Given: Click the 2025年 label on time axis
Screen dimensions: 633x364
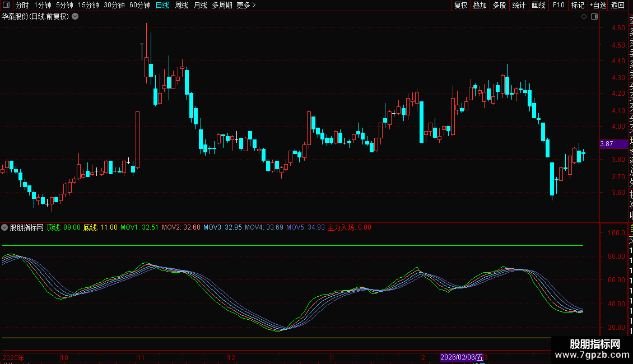Looking at the screenshot, I should (x=13, y=357).
